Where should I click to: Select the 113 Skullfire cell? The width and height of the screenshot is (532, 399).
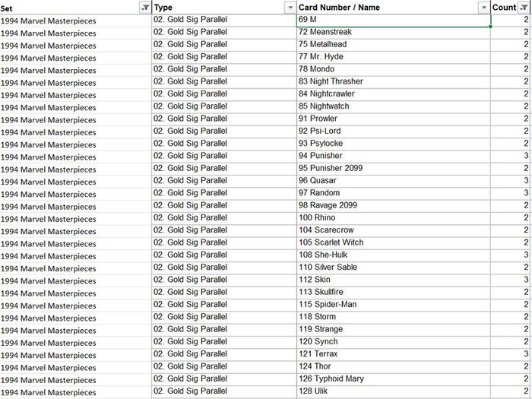click(x=394, y=293)
